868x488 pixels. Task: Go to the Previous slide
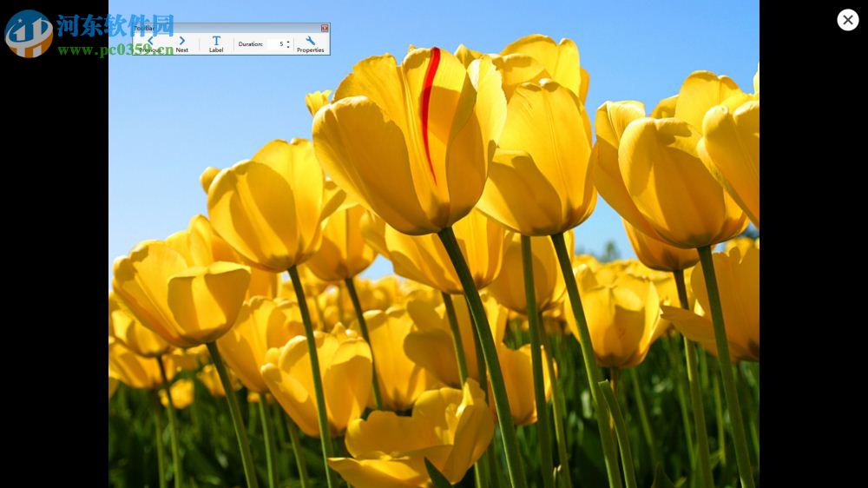(150, 44)
